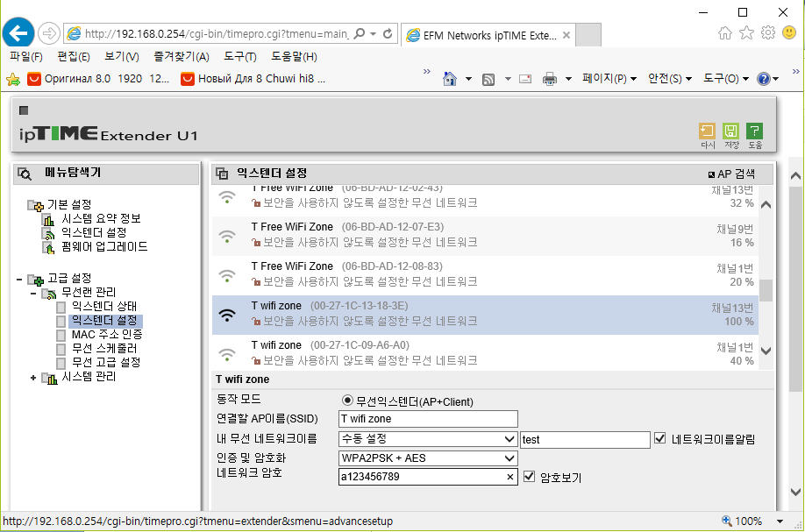This screenshot has width=805, height=532.
Task: Click the 다시 (reload) icon in ipTIME header
Action: coord(707,131)
